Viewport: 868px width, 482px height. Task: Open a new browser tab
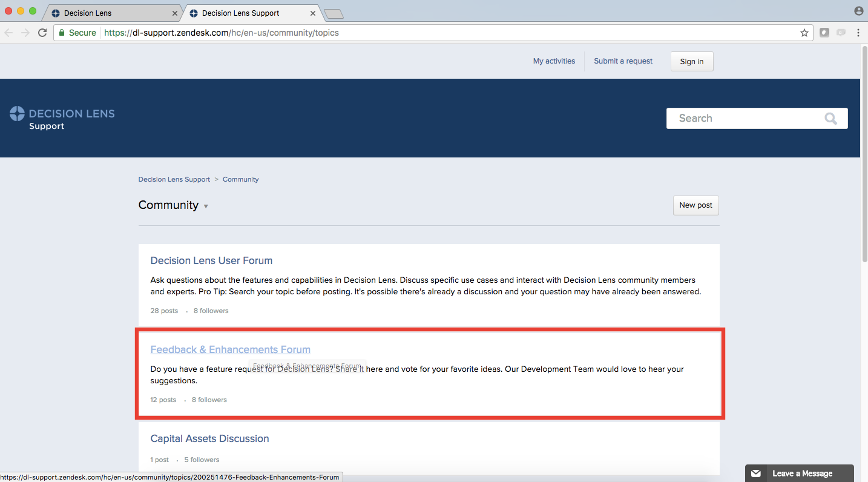(334, 13)
